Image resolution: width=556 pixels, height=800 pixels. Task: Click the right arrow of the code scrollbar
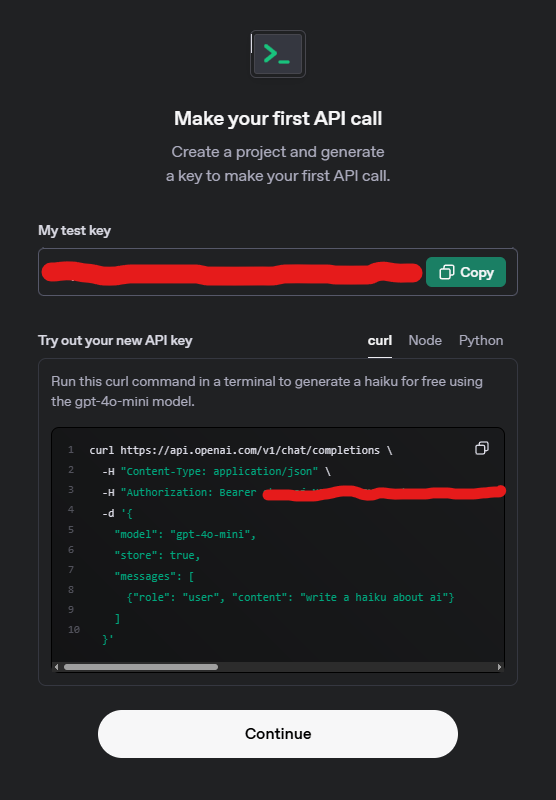click(x=499, y=667)
